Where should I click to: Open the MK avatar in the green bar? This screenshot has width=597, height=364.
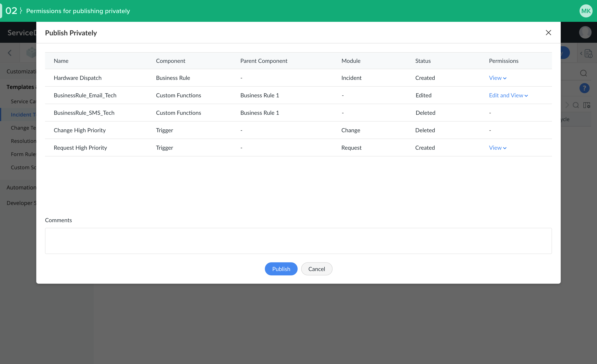click(586, 11)
